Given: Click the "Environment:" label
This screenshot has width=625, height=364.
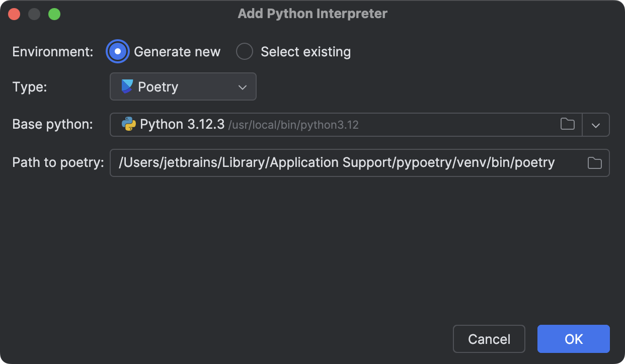Looking at the screenshot, I should [53, 52].
